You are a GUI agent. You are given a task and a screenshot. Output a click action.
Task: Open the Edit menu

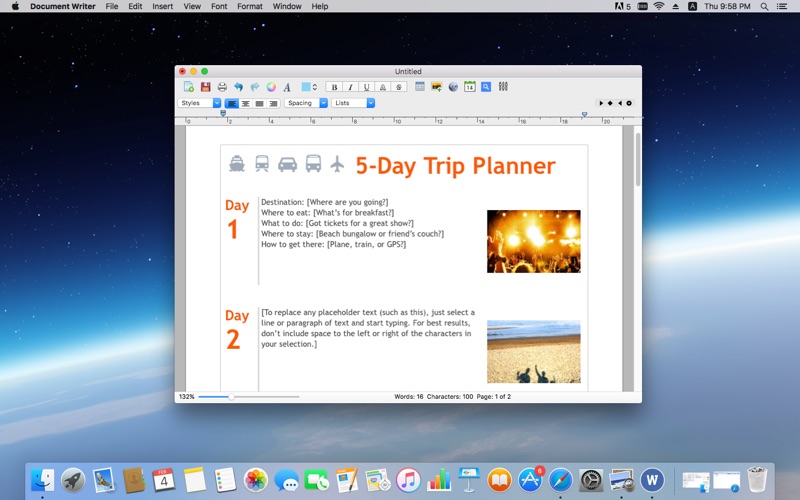[135, 6]
